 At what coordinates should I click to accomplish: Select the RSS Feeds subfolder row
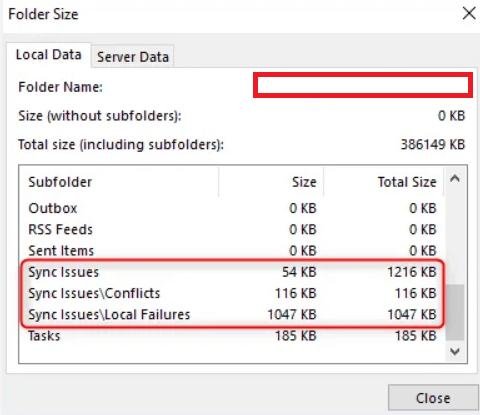pos(232,229)
